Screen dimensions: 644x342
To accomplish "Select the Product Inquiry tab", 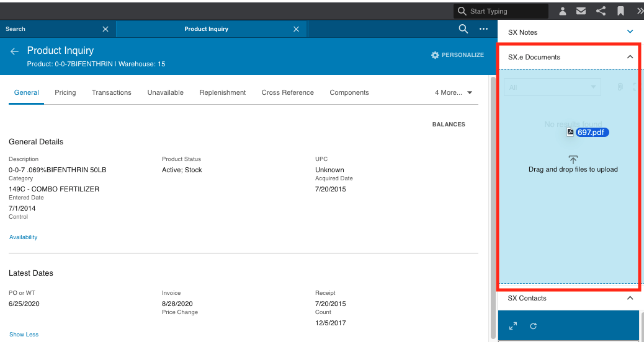I will click(x=212, y=29).
